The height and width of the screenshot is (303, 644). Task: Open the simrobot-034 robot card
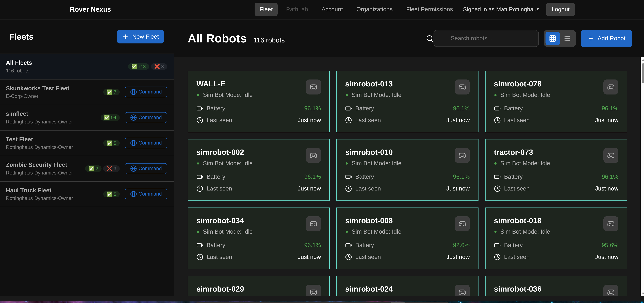pos(258,238)
